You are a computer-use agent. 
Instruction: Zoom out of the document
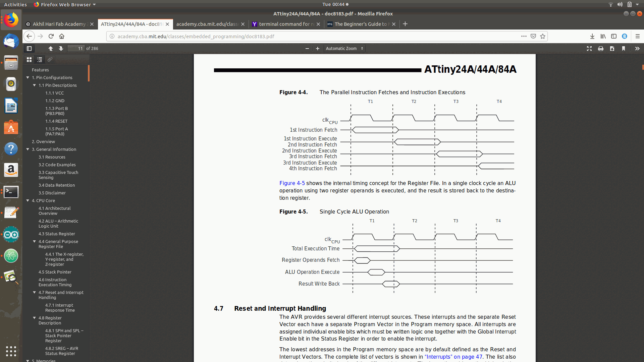(307, 48)
